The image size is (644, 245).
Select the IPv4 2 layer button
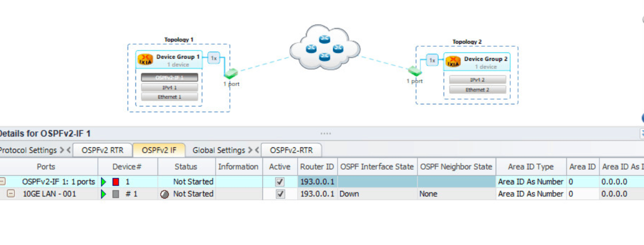pos(478,80)
